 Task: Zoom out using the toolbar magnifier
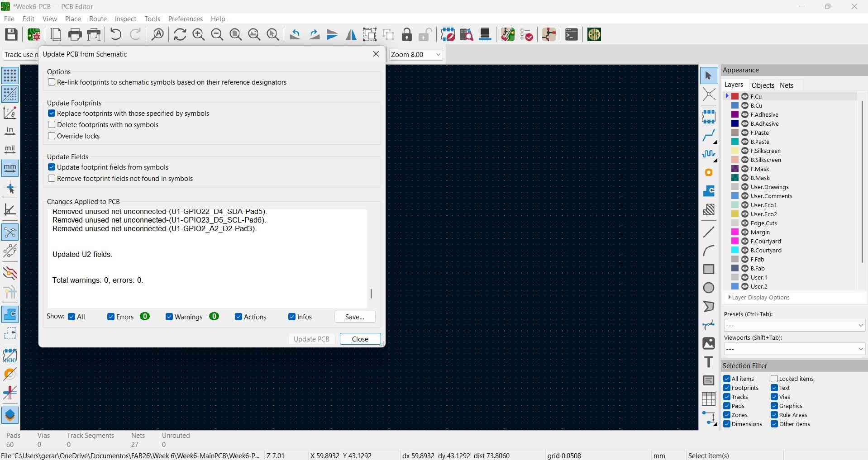217,34
